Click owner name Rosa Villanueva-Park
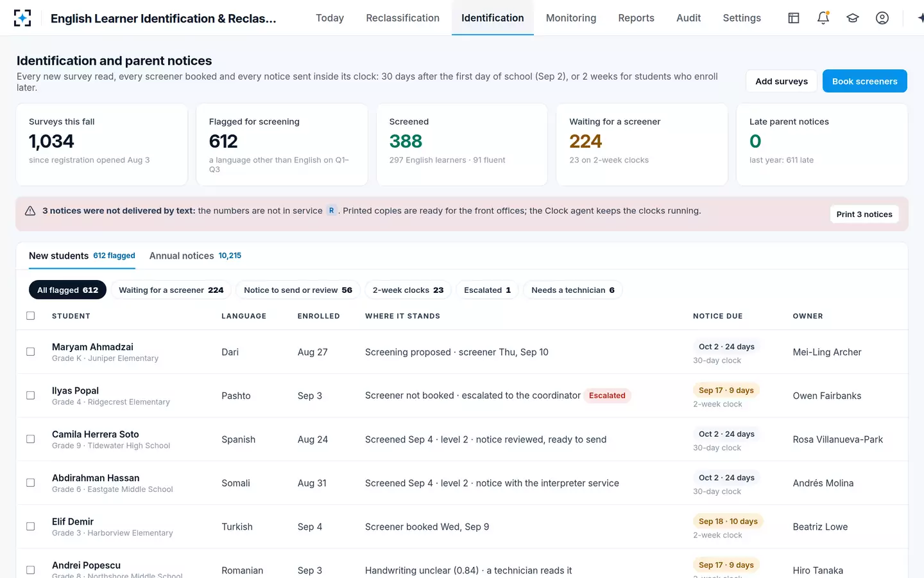Screen dimensions: 924x578 coord(838,439)
